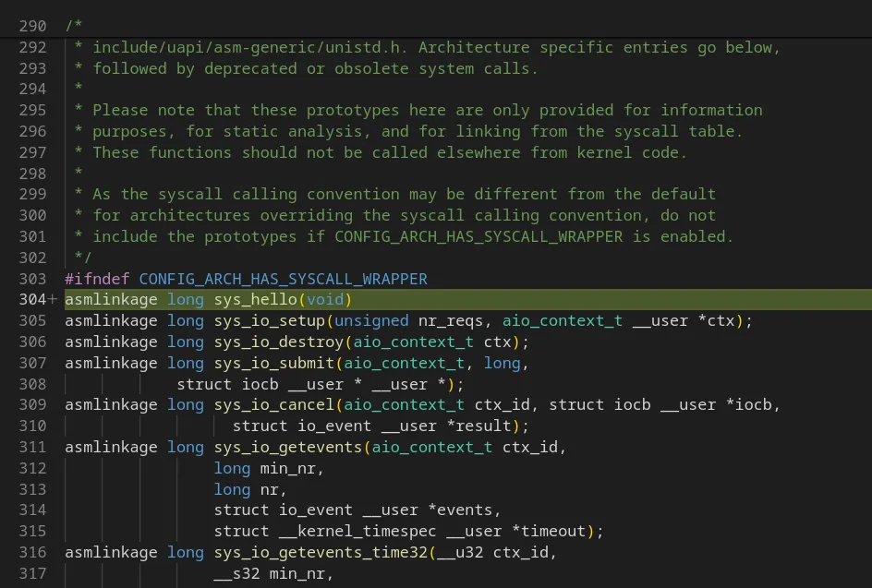Click line number 304 in the gutter
This screenshot has height=588, width=872.
click(x=33, y=300)
